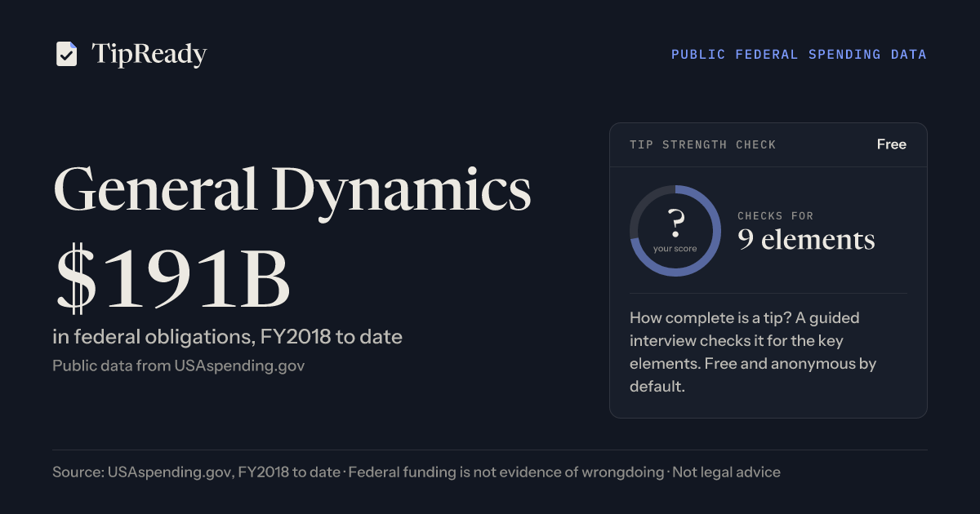Click 'Federal funding is not evidence of wrongdoing' disclaimer
Viewport: 980px width, 514px height.
(506, 472)
